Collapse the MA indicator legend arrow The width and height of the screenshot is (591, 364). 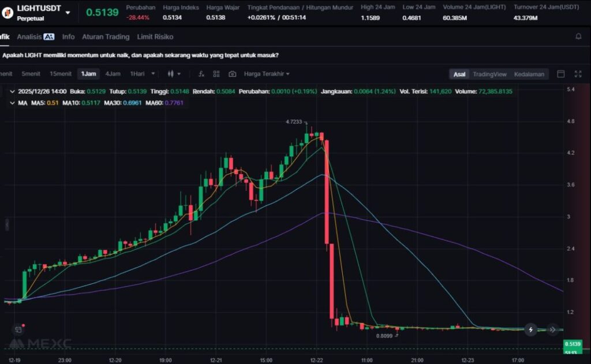(13, 102)
